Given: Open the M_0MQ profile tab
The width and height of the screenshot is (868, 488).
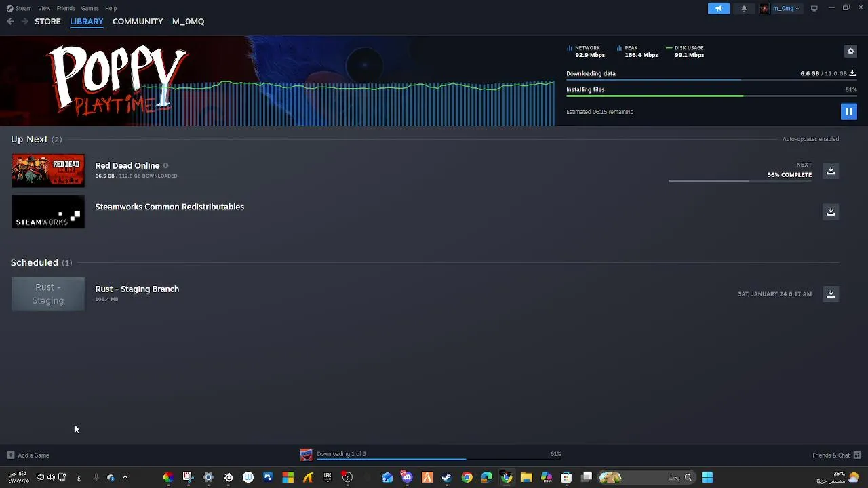Looking at the screenshot, I should [188, 22].
